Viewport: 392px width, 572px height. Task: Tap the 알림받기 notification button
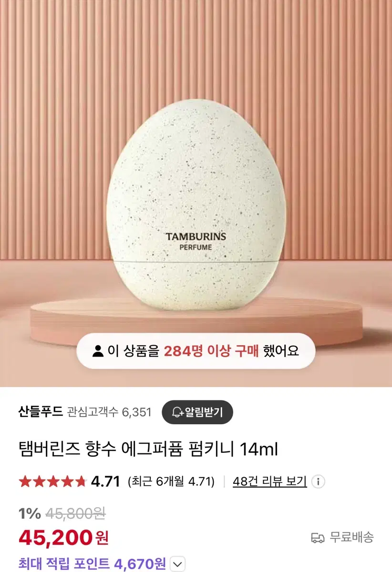(197, 412)
